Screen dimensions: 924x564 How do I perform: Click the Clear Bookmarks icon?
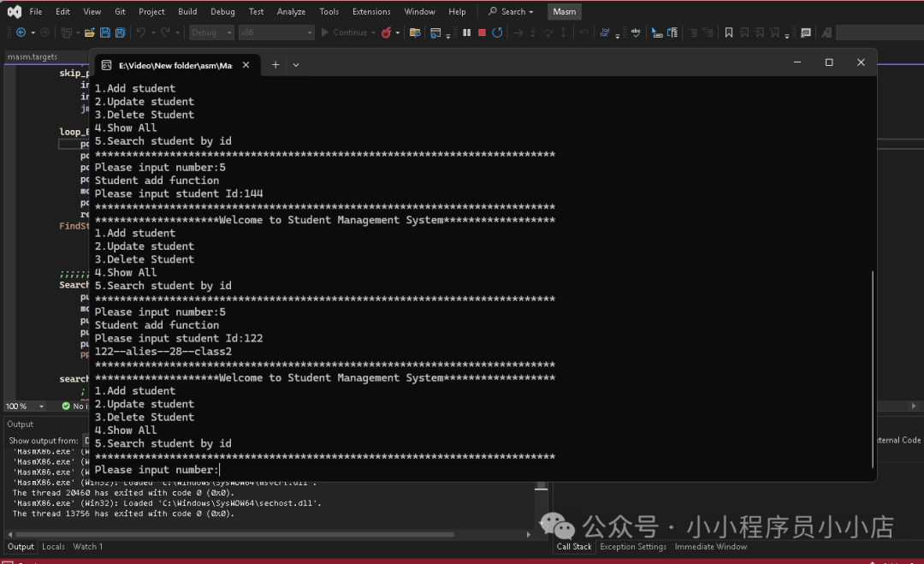pos(775,33)
